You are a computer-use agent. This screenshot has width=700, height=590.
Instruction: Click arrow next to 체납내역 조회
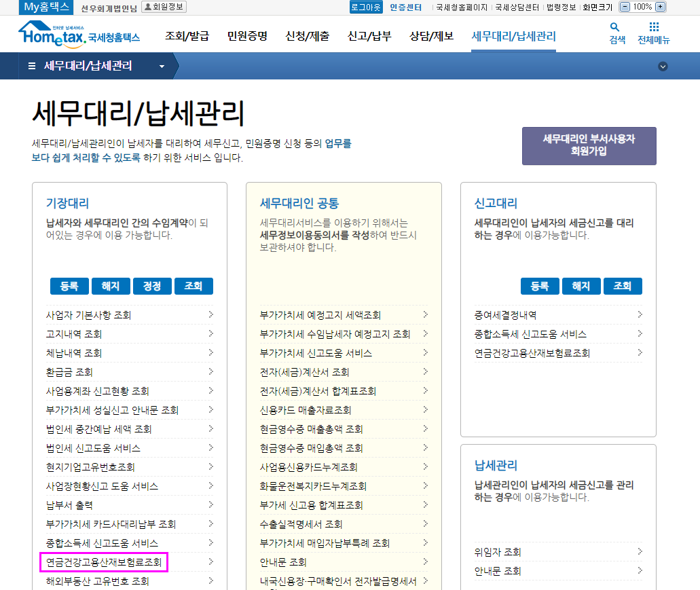[210, 352]
